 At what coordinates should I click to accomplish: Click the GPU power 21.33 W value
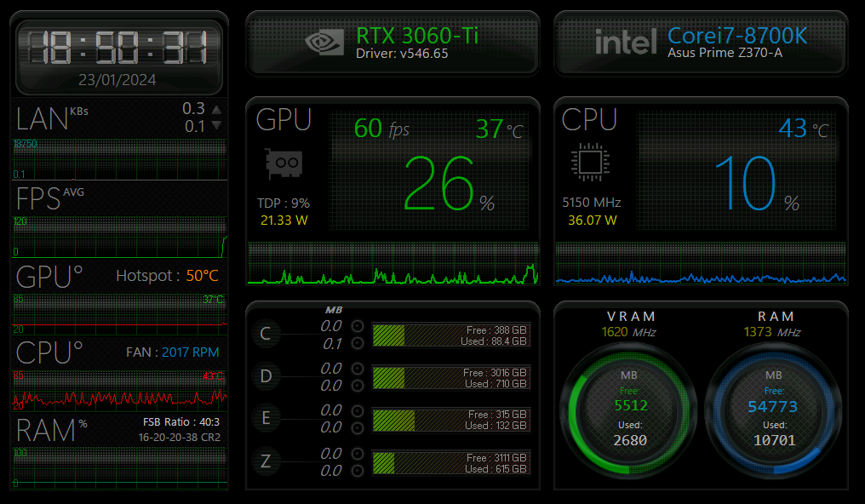click(x=284, y=220)
